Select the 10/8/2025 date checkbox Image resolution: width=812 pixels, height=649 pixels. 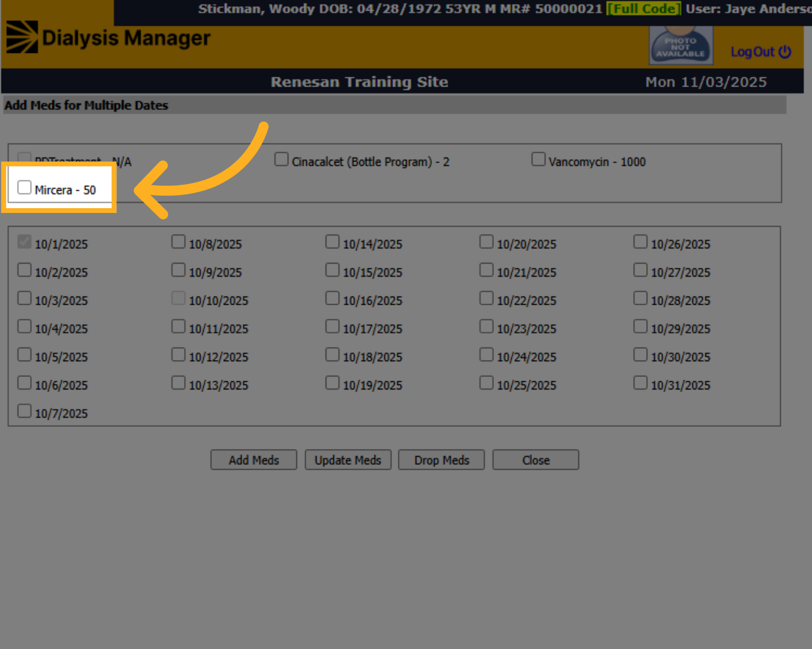click(178, 241)
